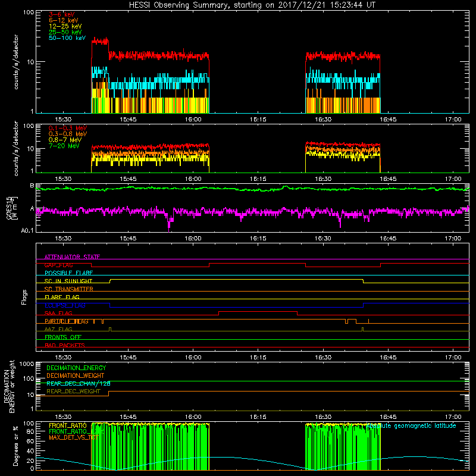Click the POSSIBLE_FLARE flag label
The height and width of the screenshot is (476, 476).
[68, 273]
